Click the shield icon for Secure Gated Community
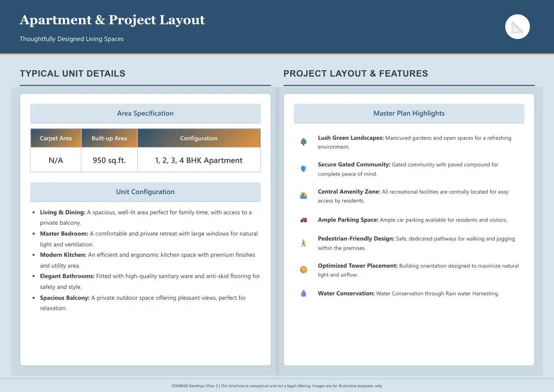The image size is (554, 392). [303, 169]
